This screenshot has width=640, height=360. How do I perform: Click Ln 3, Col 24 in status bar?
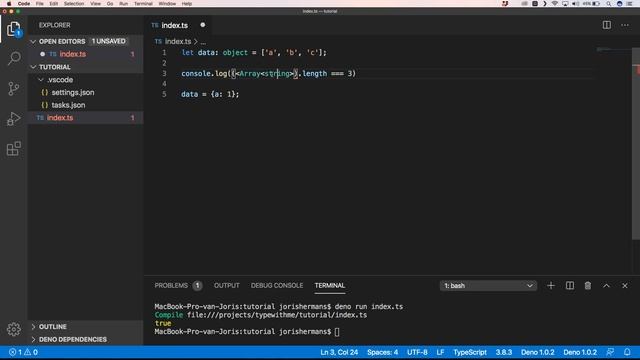339,352
